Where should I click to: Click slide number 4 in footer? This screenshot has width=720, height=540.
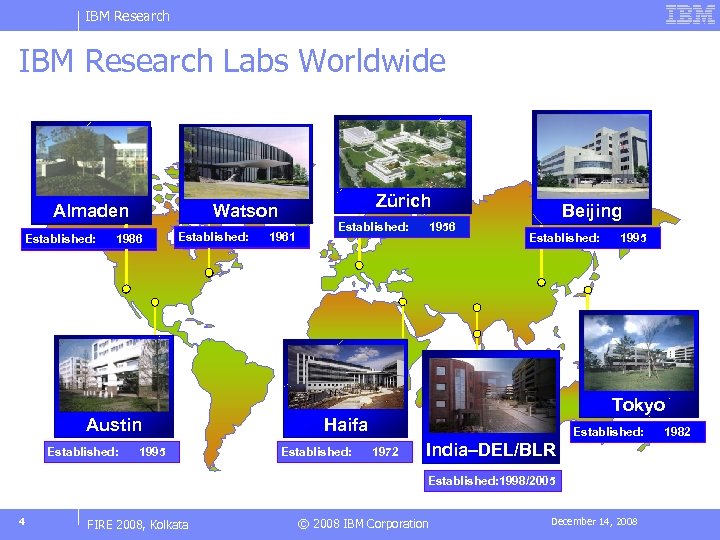coord(22,522)
